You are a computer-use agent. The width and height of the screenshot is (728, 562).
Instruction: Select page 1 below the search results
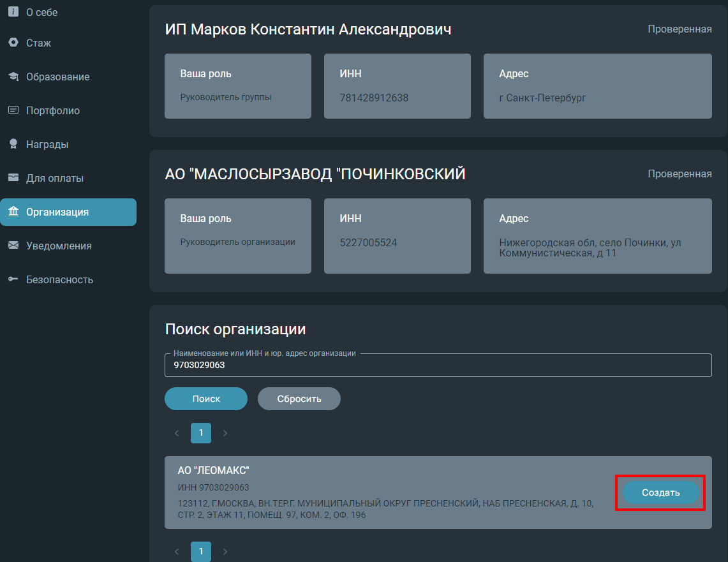click(201, 551)
